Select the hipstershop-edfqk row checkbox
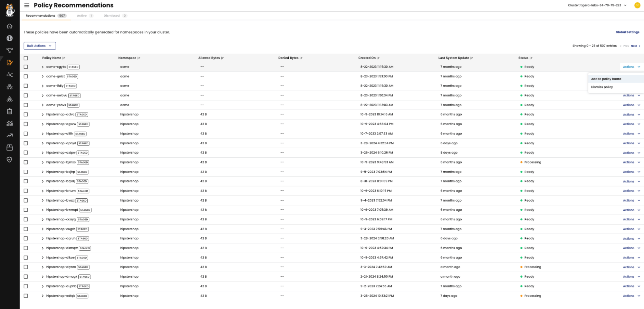The image size is (644, 309). 26,296
